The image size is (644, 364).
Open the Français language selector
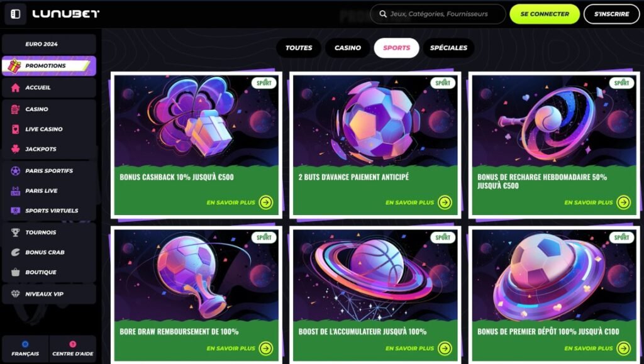25,348
